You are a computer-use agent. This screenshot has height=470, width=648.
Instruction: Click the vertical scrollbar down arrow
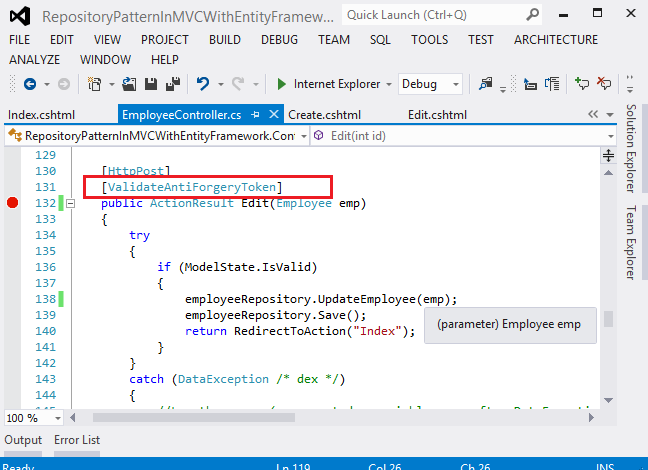[608, 400]
